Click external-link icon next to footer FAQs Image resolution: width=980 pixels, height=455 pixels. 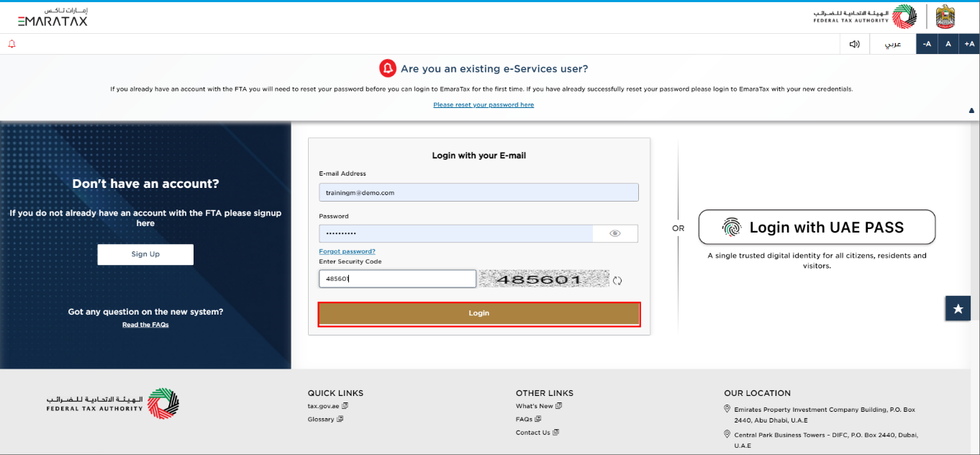538,419
